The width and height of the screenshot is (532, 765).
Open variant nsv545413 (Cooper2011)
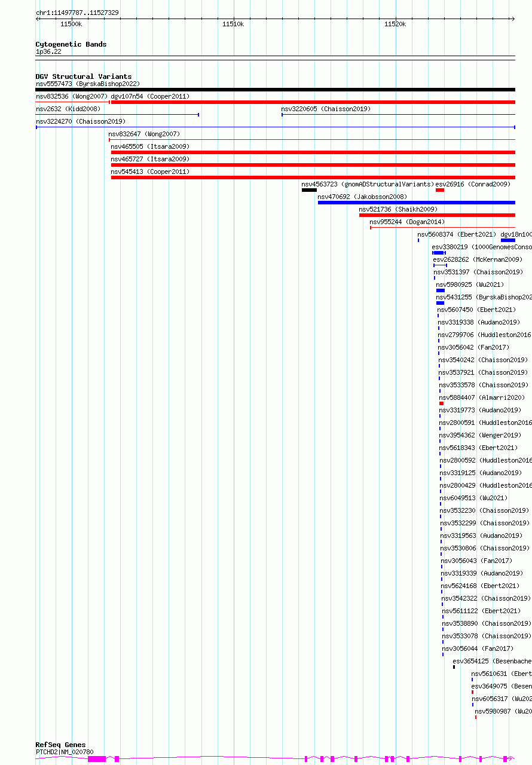pyautogui.click(x=150, y=172)
